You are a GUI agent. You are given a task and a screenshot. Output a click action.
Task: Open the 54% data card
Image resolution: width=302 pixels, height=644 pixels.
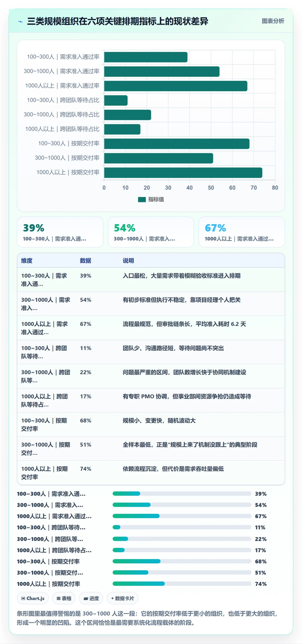point(151,232)
